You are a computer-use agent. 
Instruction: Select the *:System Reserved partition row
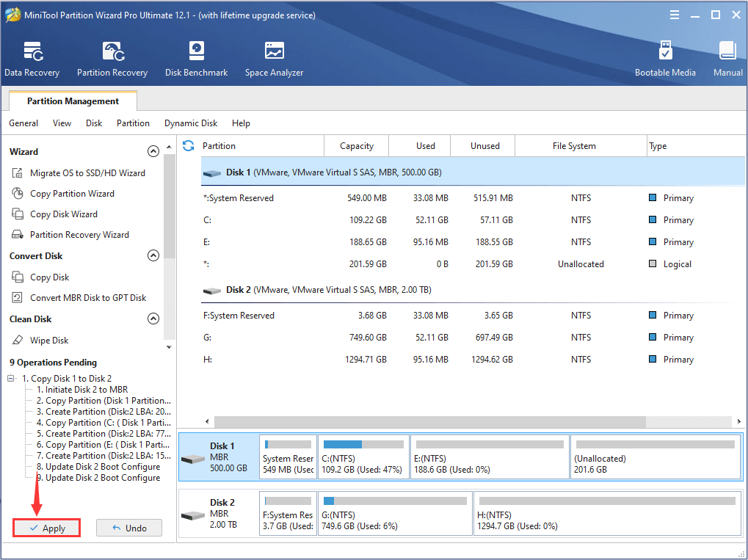[473, 198]
